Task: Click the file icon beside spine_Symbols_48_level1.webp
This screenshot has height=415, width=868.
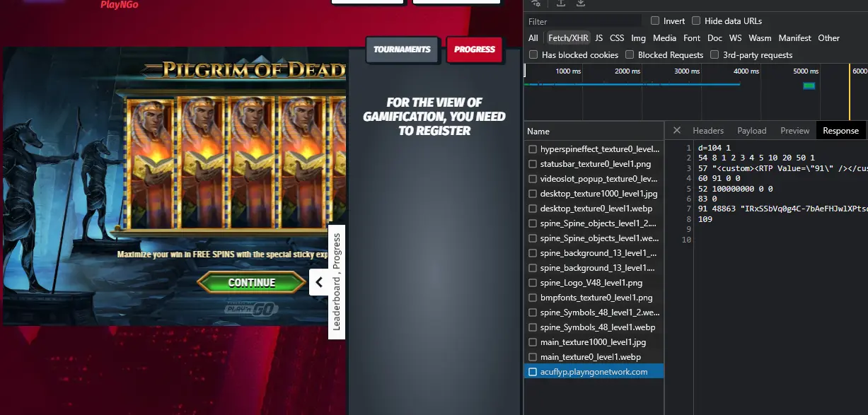Action: [x=533, y=327]
